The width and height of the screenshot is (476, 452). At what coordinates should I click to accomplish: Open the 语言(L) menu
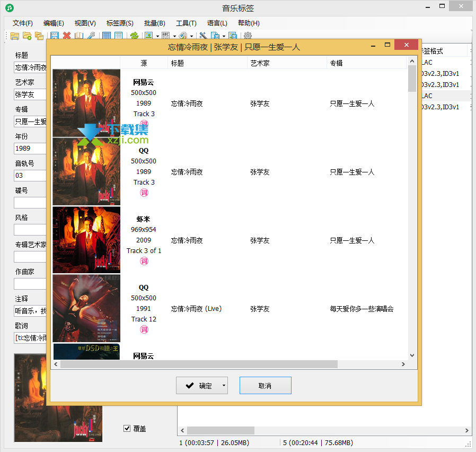[217, 23]
